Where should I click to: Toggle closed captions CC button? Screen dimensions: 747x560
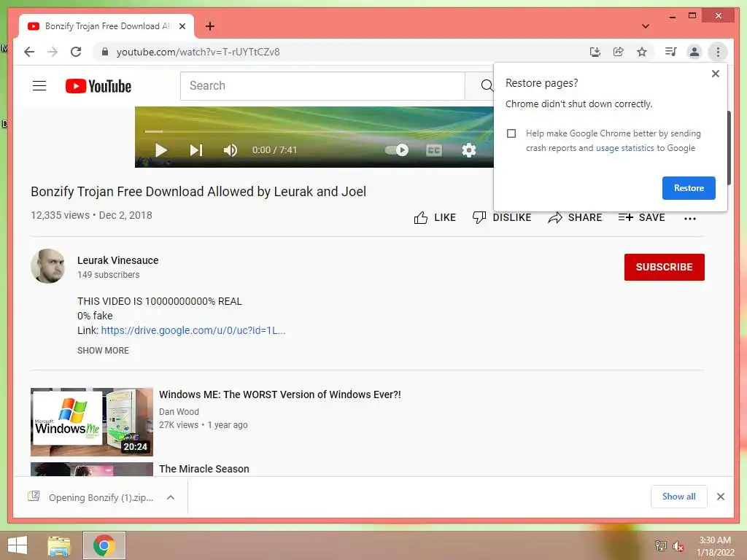pyautogui.click(x=433, y=150)
